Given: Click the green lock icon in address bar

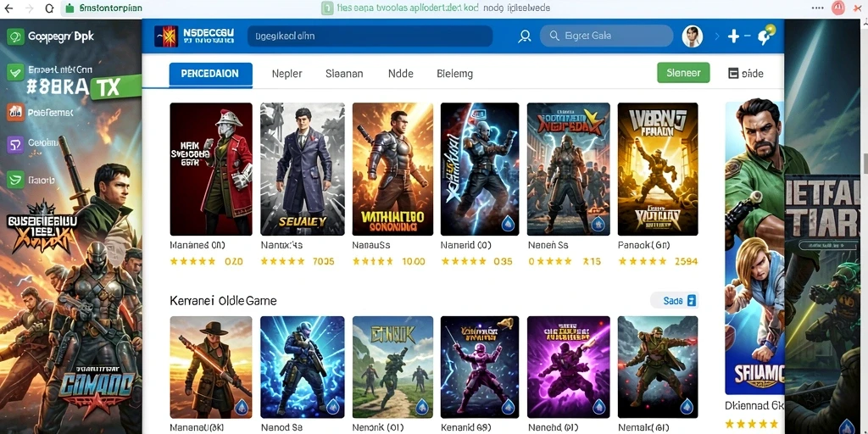Looking at the screenshot, I should point(70,8).
